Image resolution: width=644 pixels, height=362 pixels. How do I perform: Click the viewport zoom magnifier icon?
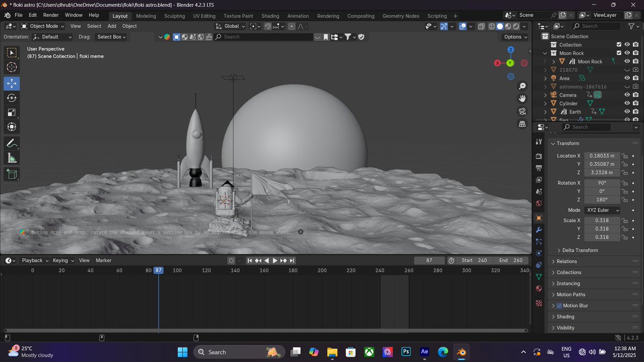(x=522, y=86)
